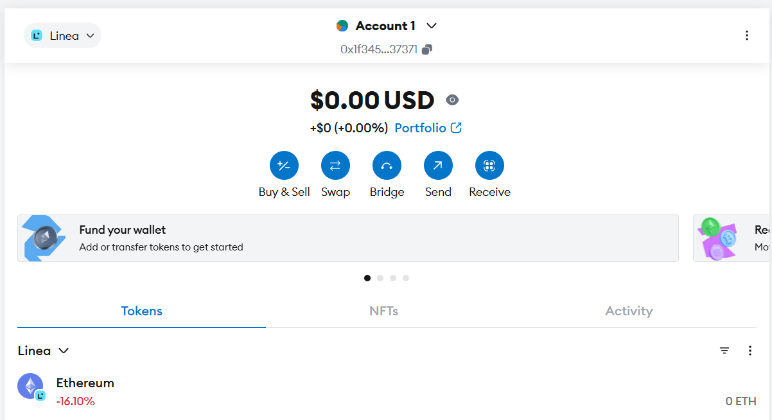772x420 pixels.
Task: Open the token list options menu
Action: point(750,351)
